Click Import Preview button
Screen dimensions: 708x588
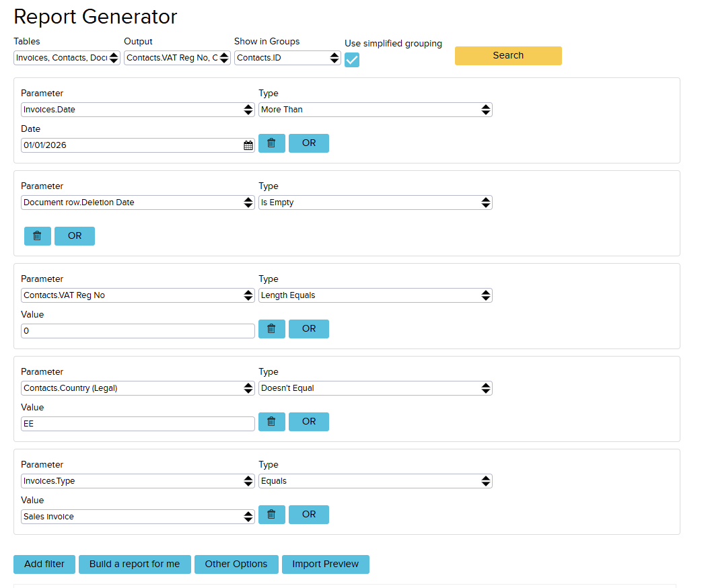point(325,564)
